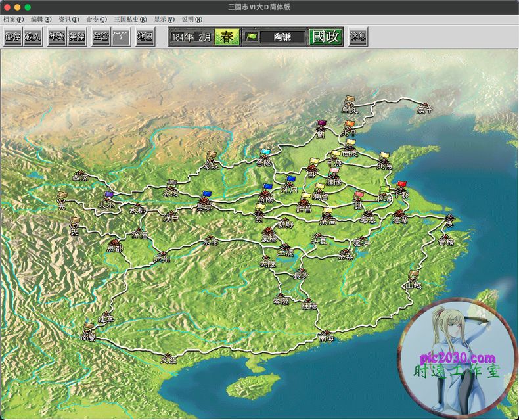Select 天水 city with the purple flag
Screen dimensions: 519x420
[x=106, y=200]
